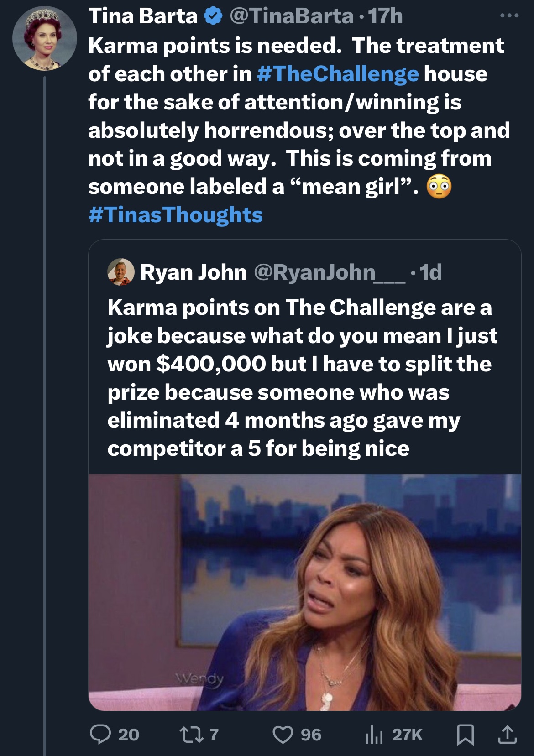Image resolution: width=534 pixels, height=756 pixels.
Task: Like the tweet with the heart icon
Action: coord(283,734)
